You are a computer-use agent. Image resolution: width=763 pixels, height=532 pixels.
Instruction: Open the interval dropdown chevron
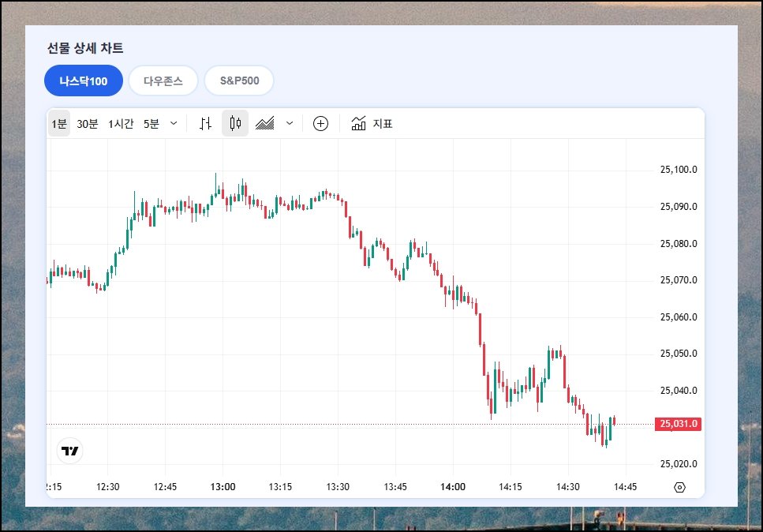(x=174, y=124)
